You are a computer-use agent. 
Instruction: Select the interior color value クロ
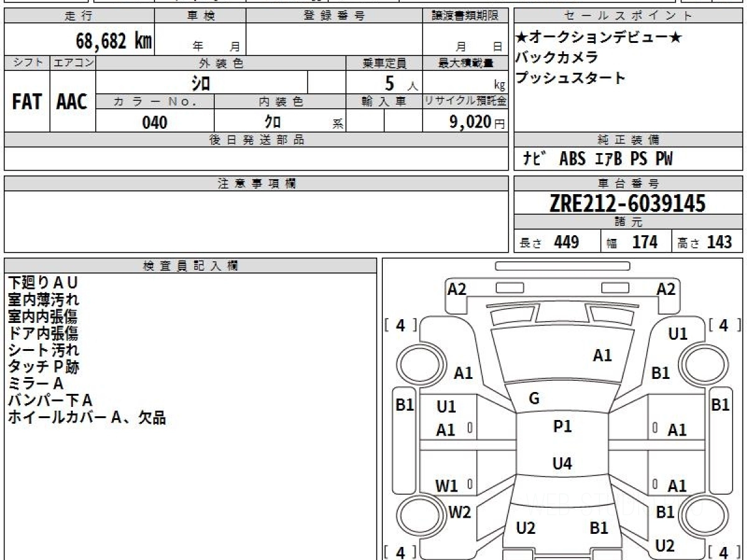tap(272, 123)
